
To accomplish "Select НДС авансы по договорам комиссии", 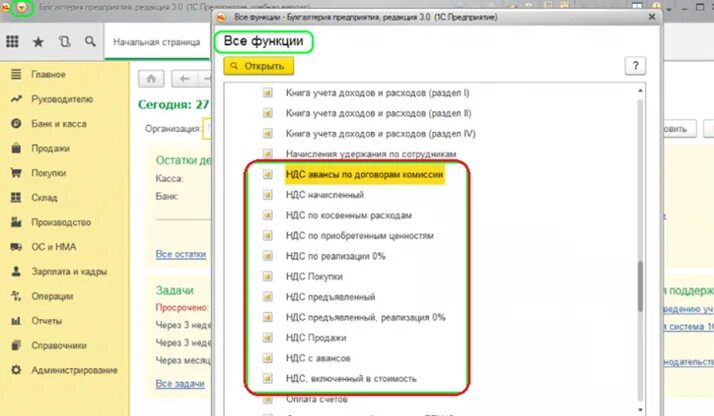I will (x=364, y=174).
